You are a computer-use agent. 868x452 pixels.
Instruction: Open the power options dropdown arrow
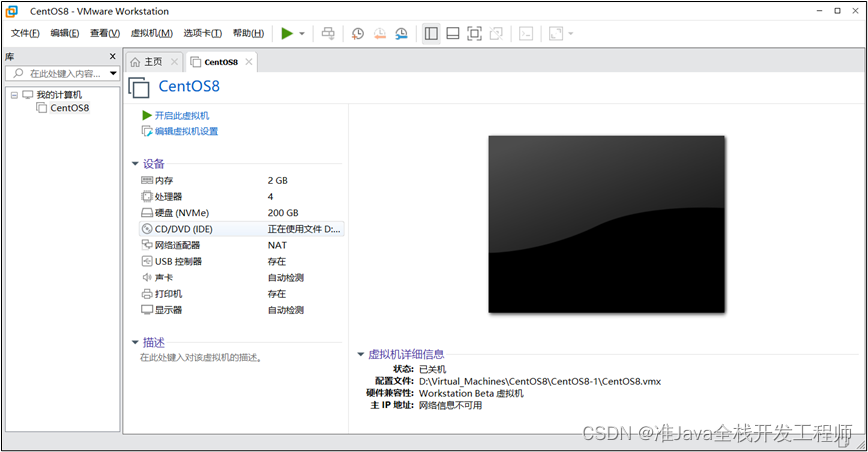point(302,34)
